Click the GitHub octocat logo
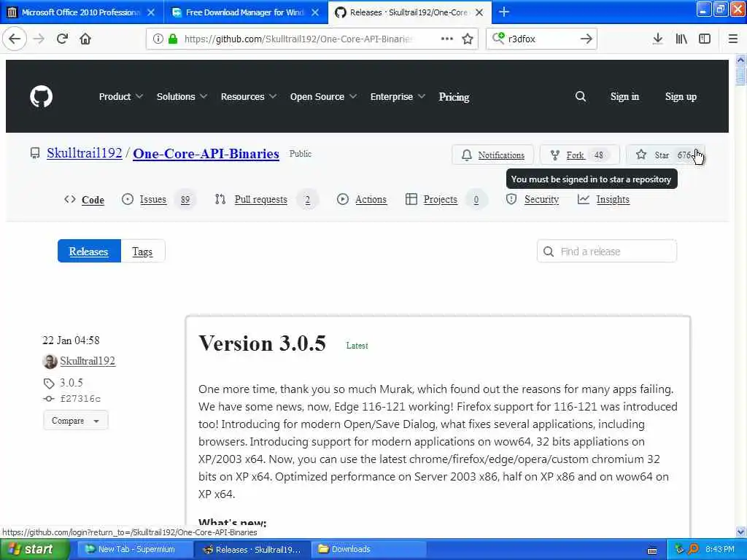Image resolution: width=747 pixels, height=560 pixels. [x=42, y=97]
